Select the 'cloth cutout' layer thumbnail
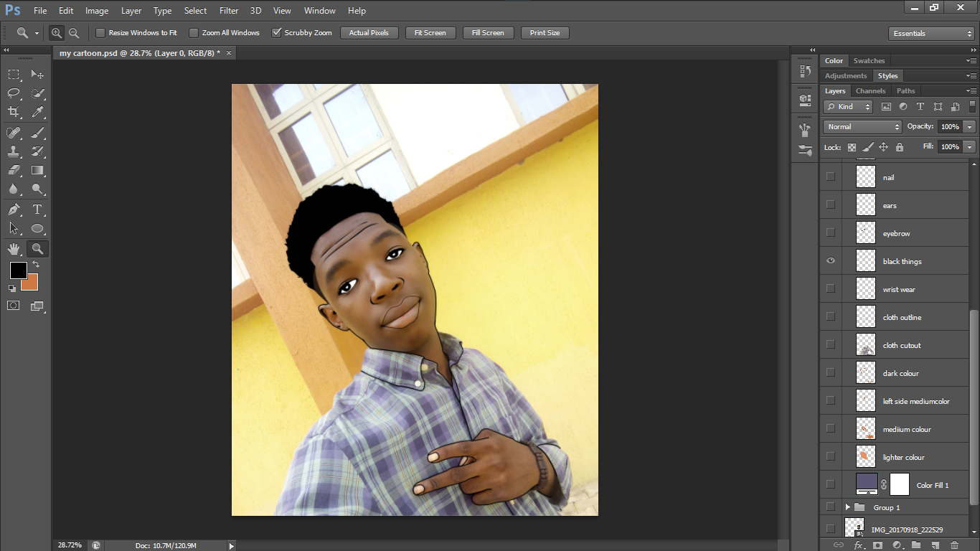The image size is (980, 551). 866,345
